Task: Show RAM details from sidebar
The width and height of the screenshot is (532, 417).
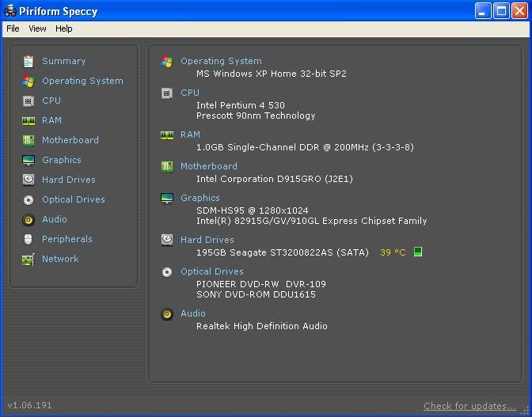Action: [52, 120]
